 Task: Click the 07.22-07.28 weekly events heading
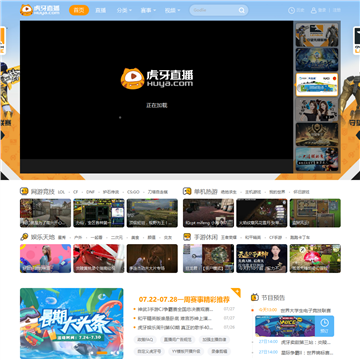pos(184,299)
